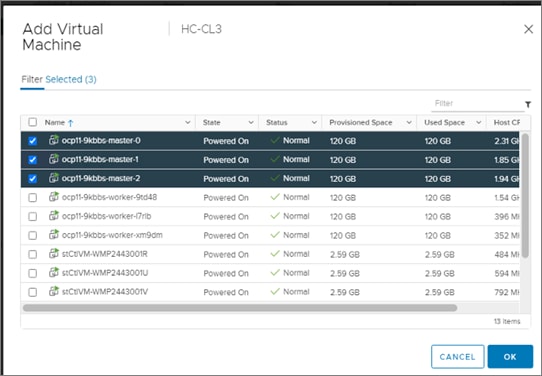The image size is (542, 376).
Task: Select row name stCtlVM-WMP2443001R
Action: (105, 254)
